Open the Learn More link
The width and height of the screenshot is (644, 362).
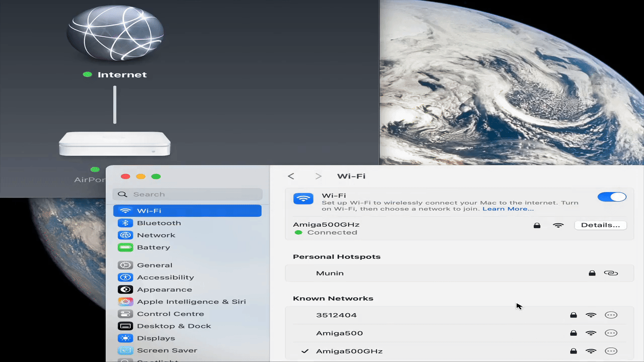[x=508, y=208]
